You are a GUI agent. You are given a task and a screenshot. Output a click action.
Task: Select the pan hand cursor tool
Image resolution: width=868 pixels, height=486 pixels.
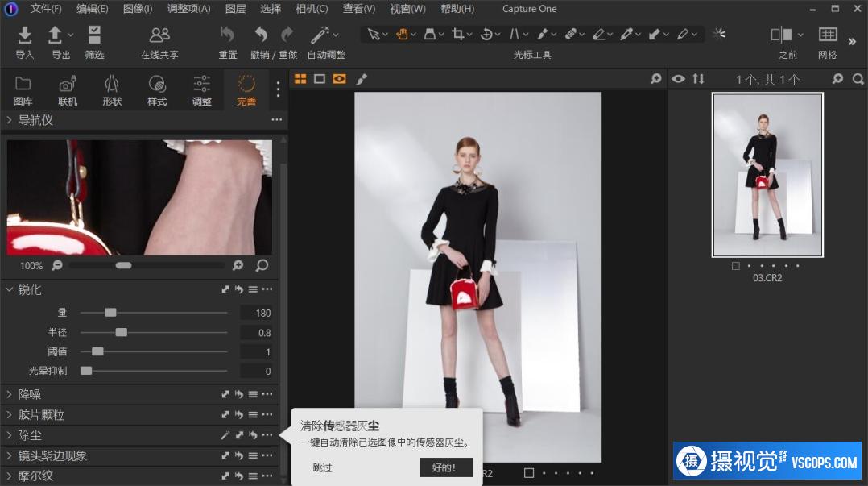click(x=401, y=35)
